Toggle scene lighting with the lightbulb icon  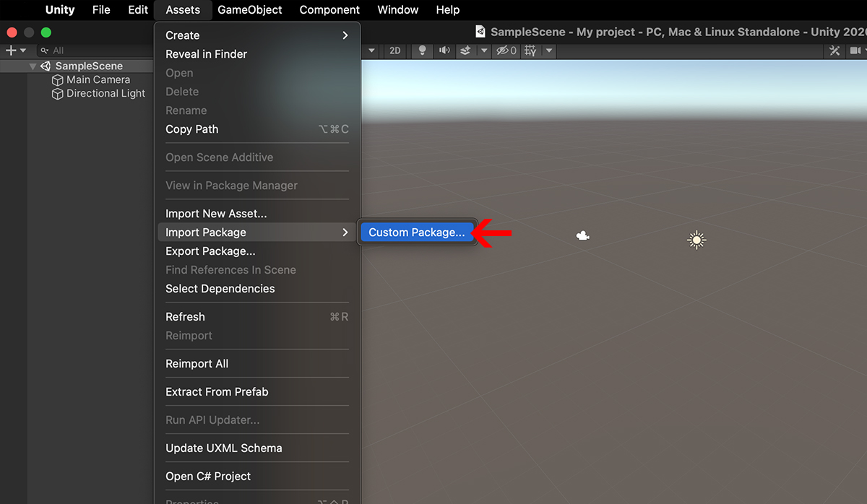tap(423, 51)
